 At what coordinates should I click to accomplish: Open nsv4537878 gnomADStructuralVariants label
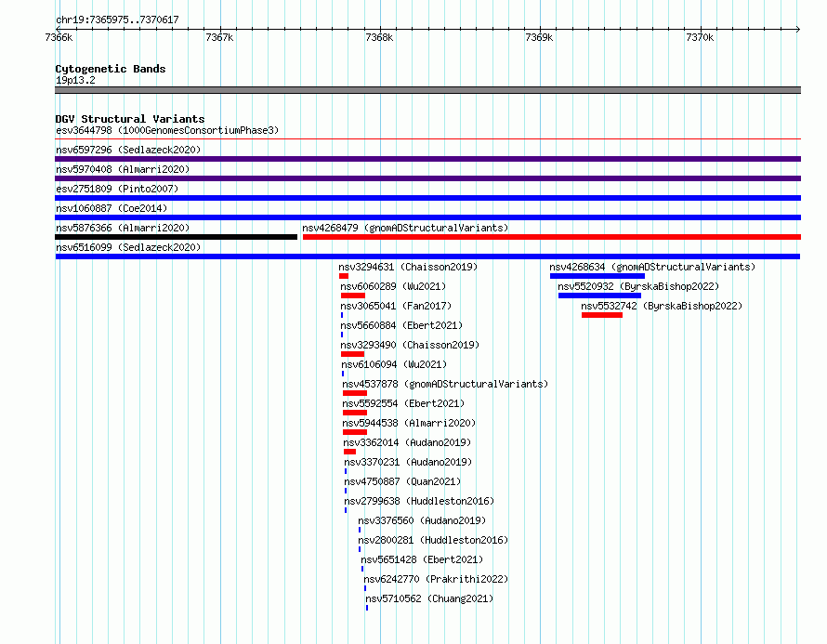point(445,384)
